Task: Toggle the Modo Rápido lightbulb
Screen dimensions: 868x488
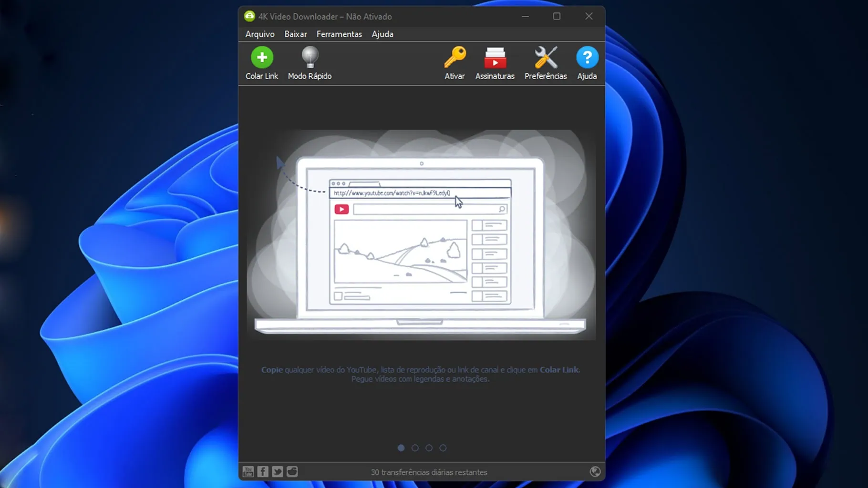Action: [310, 63]
